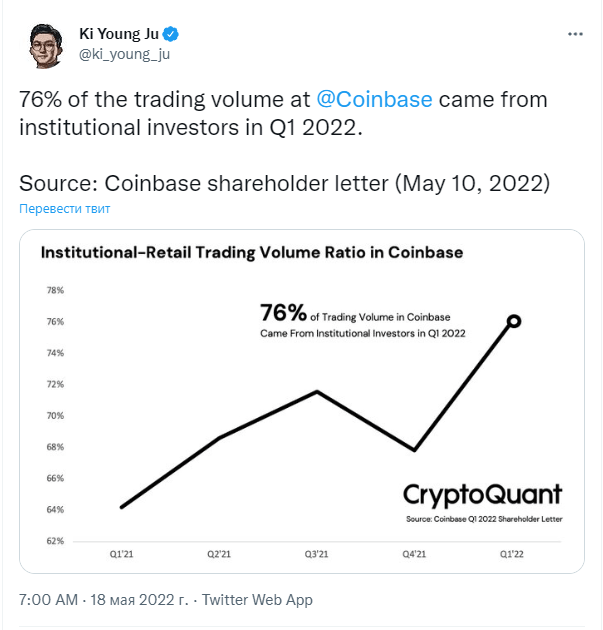Click the 18 мая 2022 г. date
The image size is (603, 630).
[139, 599]
